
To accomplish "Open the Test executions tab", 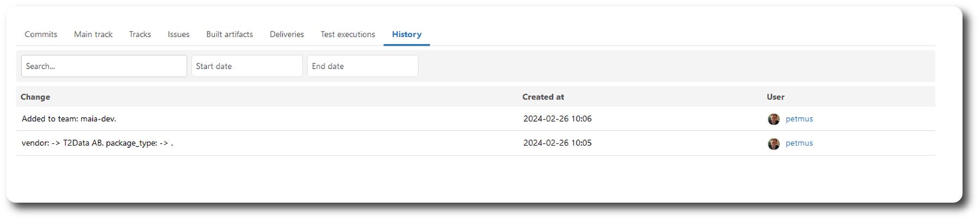I will [x=348, y=34].
